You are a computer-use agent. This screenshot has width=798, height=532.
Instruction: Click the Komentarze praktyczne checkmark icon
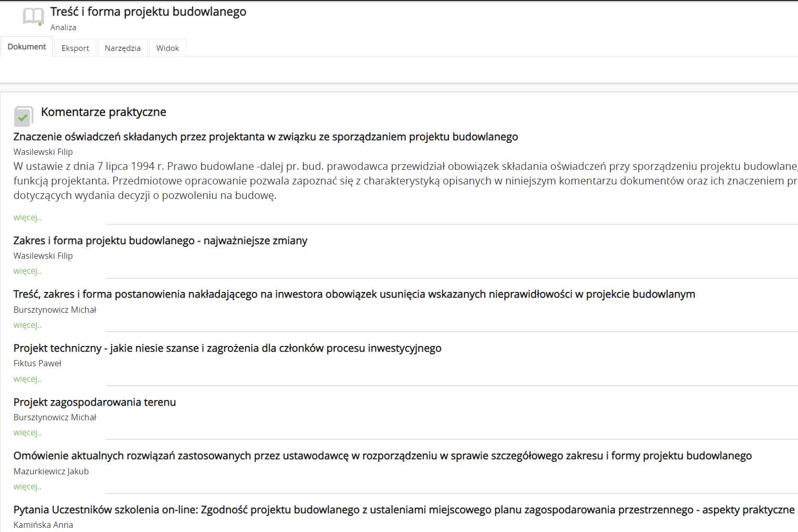23,116
